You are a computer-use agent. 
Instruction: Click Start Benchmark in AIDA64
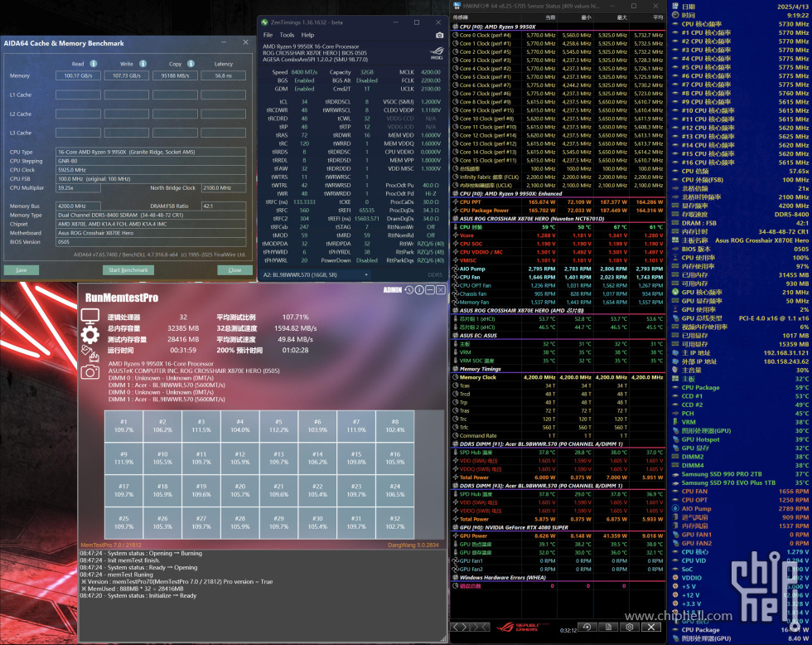pos(128,270)
